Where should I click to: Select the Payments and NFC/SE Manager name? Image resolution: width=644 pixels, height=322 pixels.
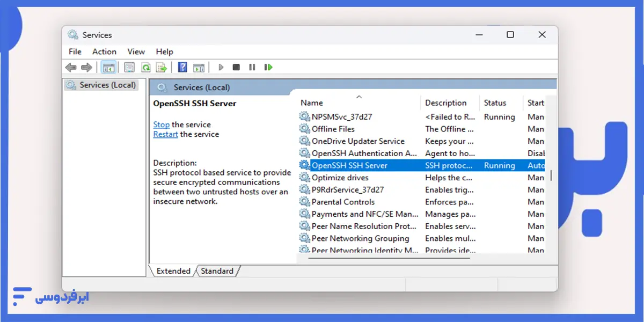point(365,214)
